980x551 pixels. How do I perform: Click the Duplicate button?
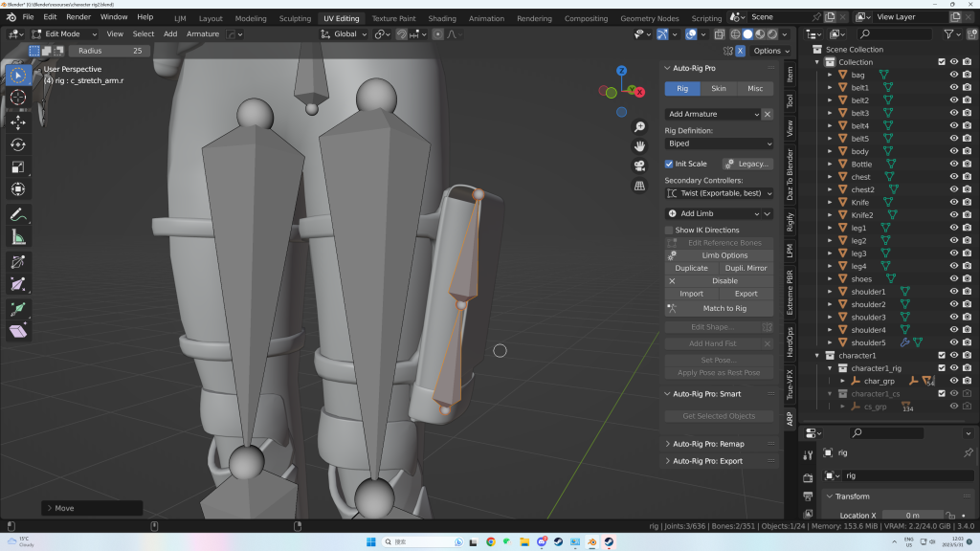[x=691, y=268]
